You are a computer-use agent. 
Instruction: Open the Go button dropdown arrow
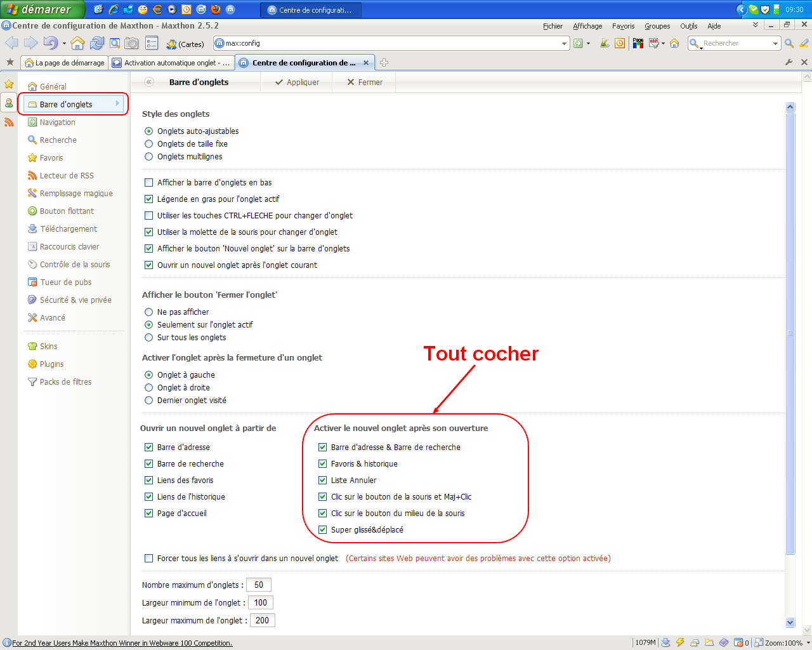point(589,44)
